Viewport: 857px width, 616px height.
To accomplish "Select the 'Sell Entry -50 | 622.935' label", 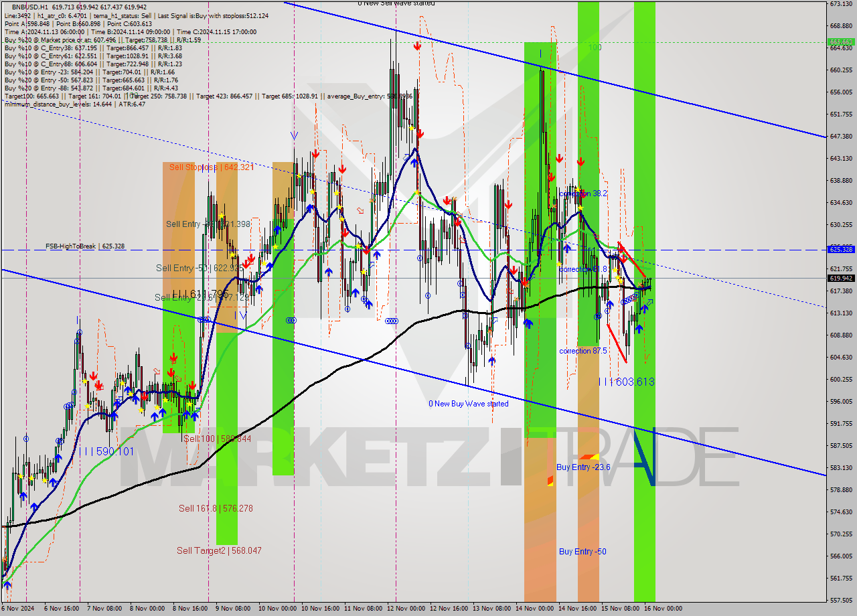I will pyautogui.click(x=198, y=268).
